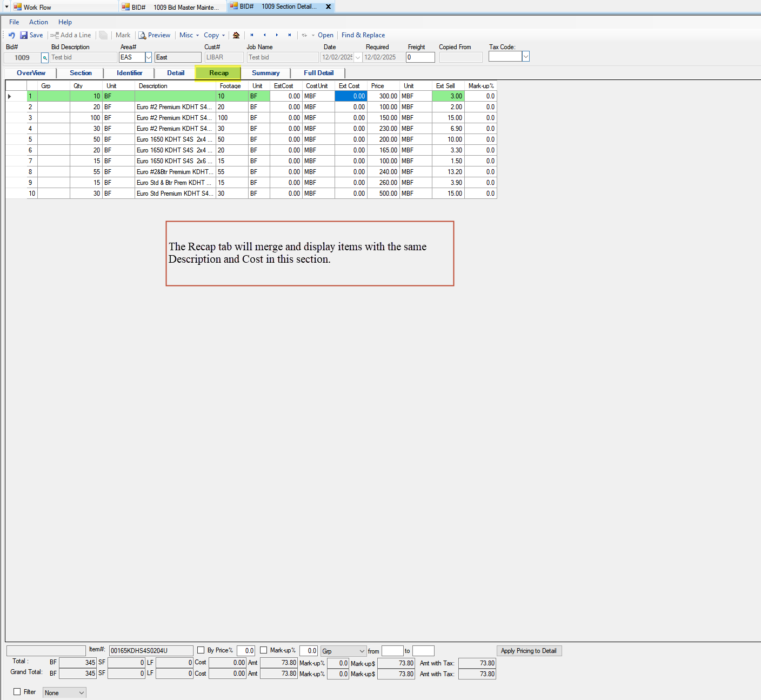Click the Undo arrow icon
761x700 pixels.
click(12, 35)
